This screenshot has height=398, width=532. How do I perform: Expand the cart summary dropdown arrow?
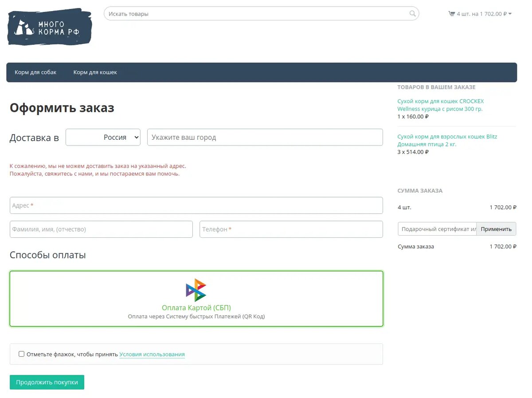pos(510,14)
